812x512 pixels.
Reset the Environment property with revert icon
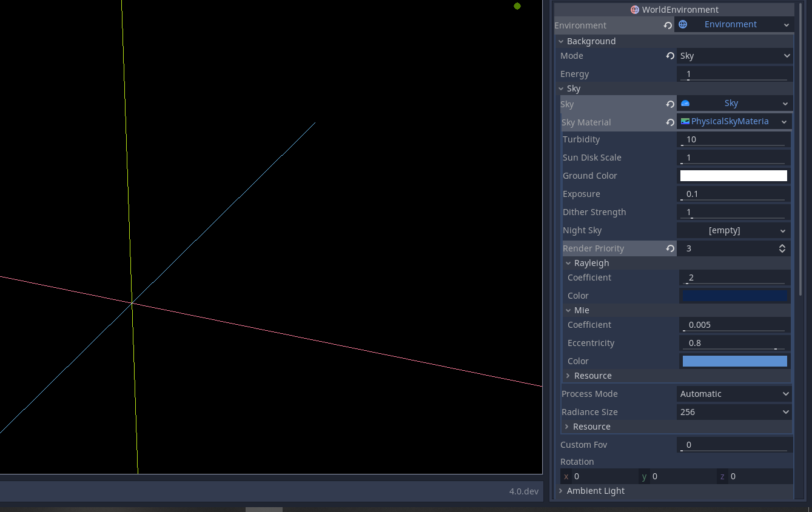tap(668, 25)
